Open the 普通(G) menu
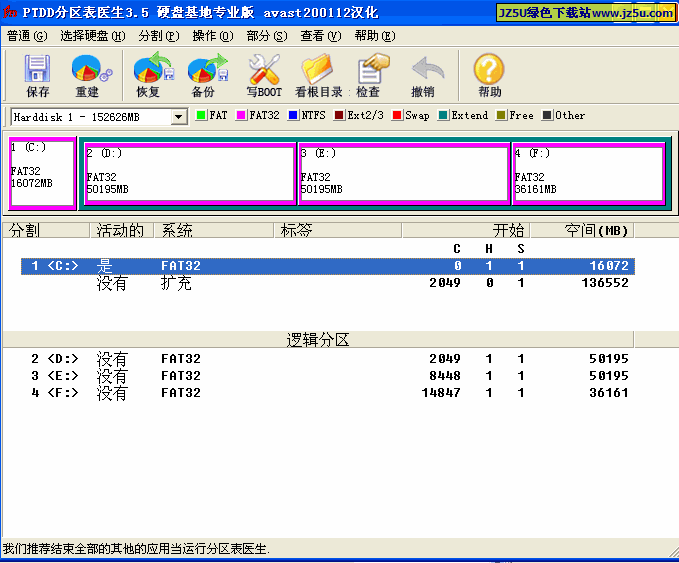This screenshot has width=679, height=563. coord(27,36)
